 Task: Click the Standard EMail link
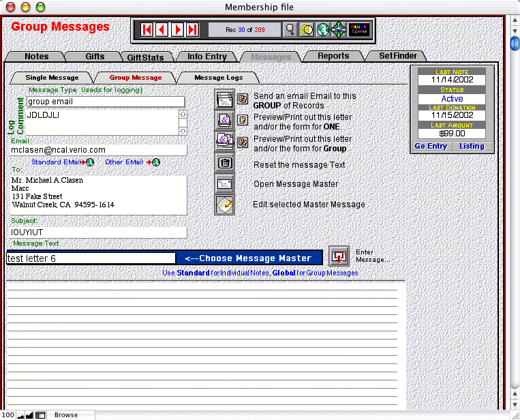pos(57,162)
